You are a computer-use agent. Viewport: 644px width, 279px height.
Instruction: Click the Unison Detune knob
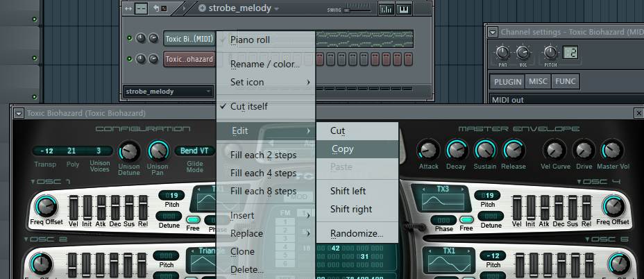[129, 151]
